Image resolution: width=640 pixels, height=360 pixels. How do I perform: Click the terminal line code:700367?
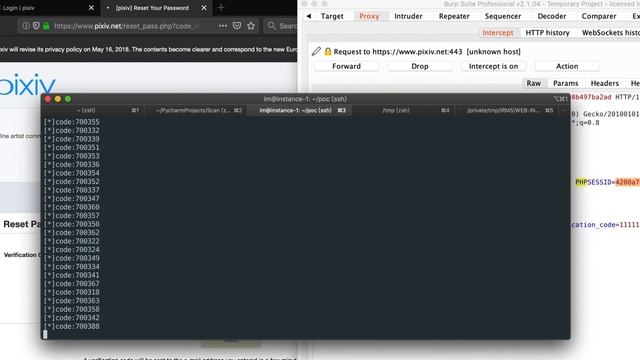(x=71, y=284)
